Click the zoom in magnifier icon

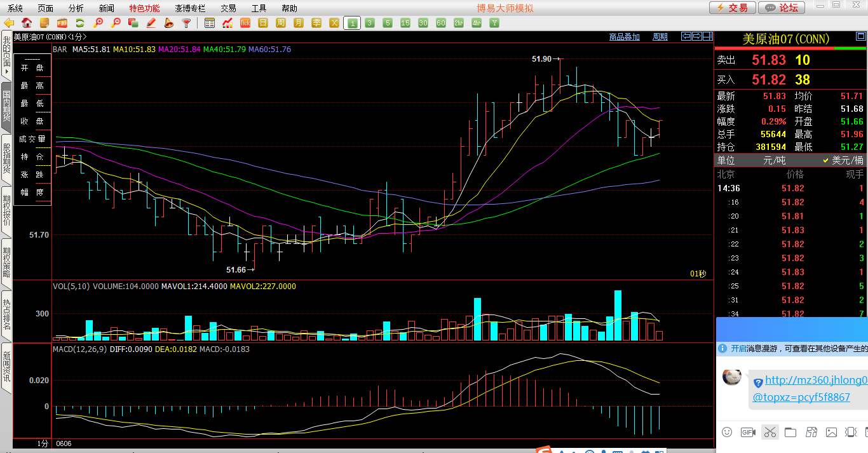(98, 24)
